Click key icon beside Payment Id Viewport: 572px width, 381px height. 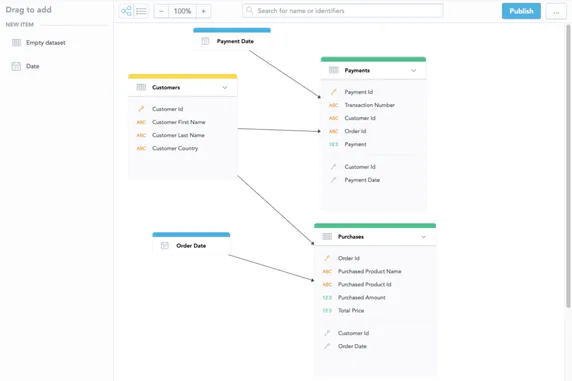click(333, 92)
